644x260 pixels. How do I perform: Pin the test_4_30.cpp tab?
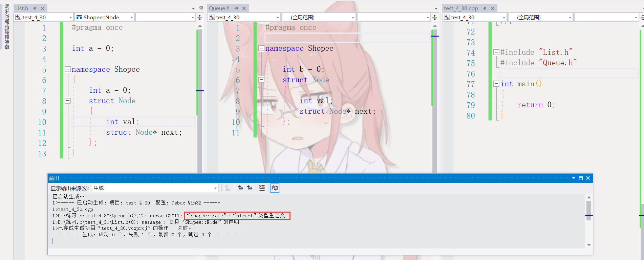485,8
